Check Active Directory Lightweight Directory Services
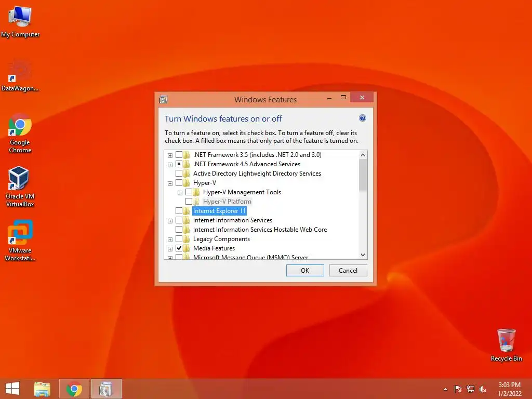 (179, 174)
